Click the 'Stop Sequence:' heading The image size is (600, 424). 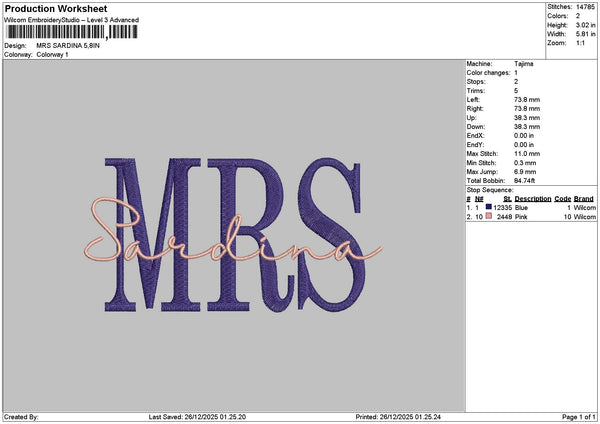pyautogui.click(x=490, y=190)
